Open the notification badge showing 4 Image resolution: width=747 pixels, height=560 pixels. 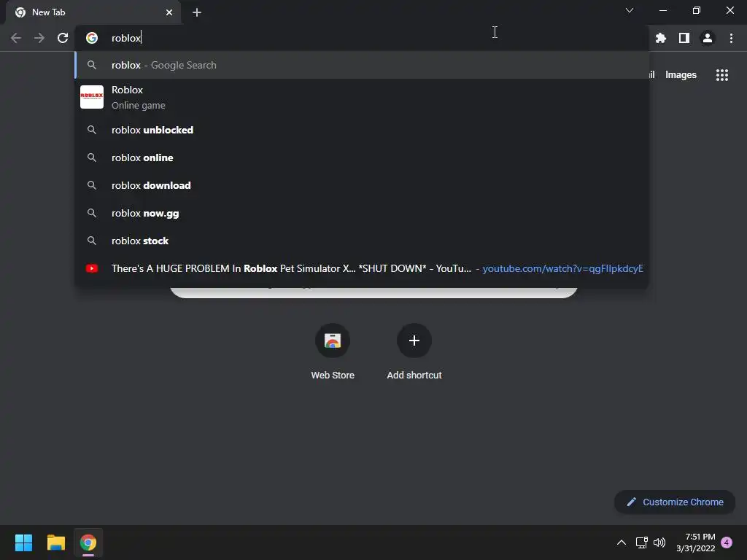[x=727, y=542]
